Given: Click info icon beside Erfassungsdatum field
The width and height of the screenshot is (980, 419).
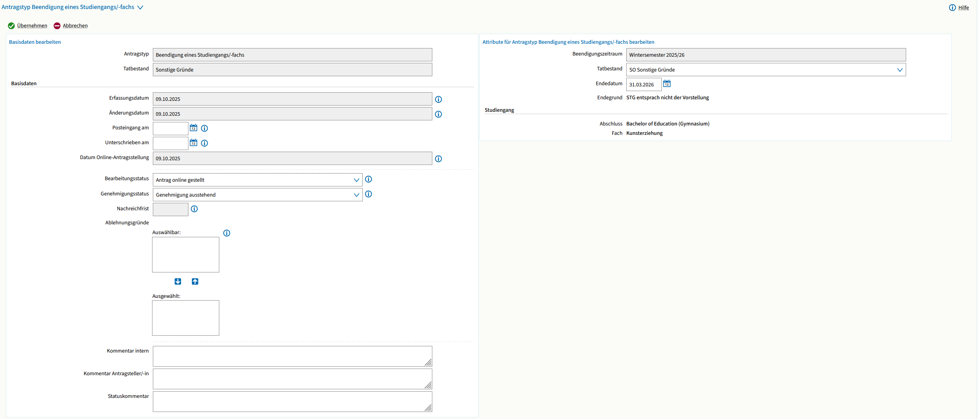Looking at the screenshot, I should pyautogui.click(x=439, y=99).
